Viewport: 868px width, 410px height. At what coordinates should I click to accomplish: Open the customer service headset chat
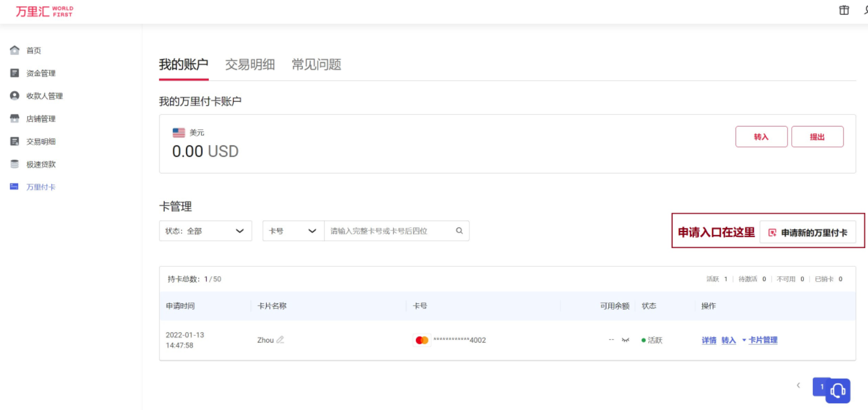point(838,391)
